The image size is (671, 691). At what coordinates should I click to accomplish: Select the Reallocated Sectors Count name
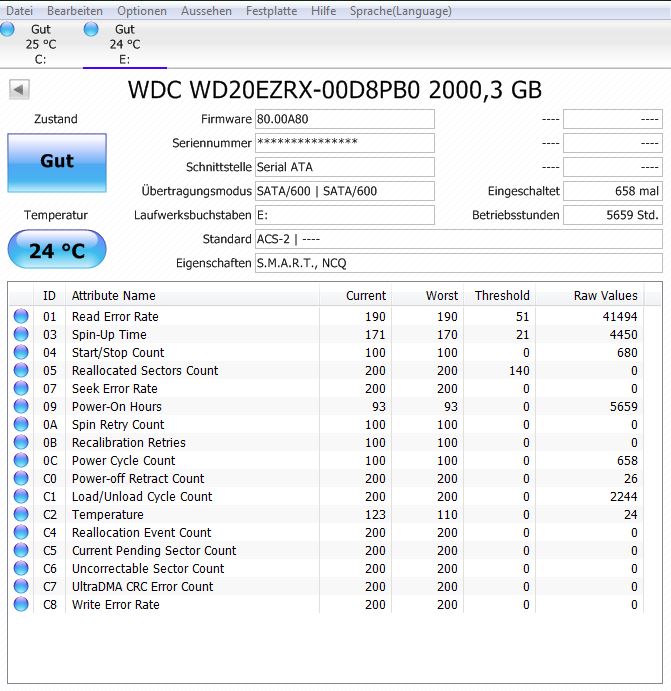(x=145, y=371)
